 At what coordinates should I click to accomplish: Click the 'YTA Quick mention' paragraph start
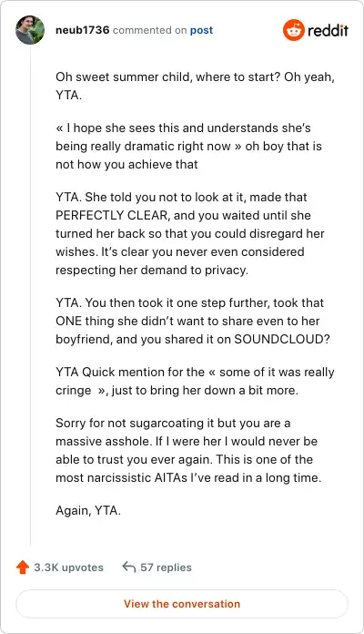(109, 372)
